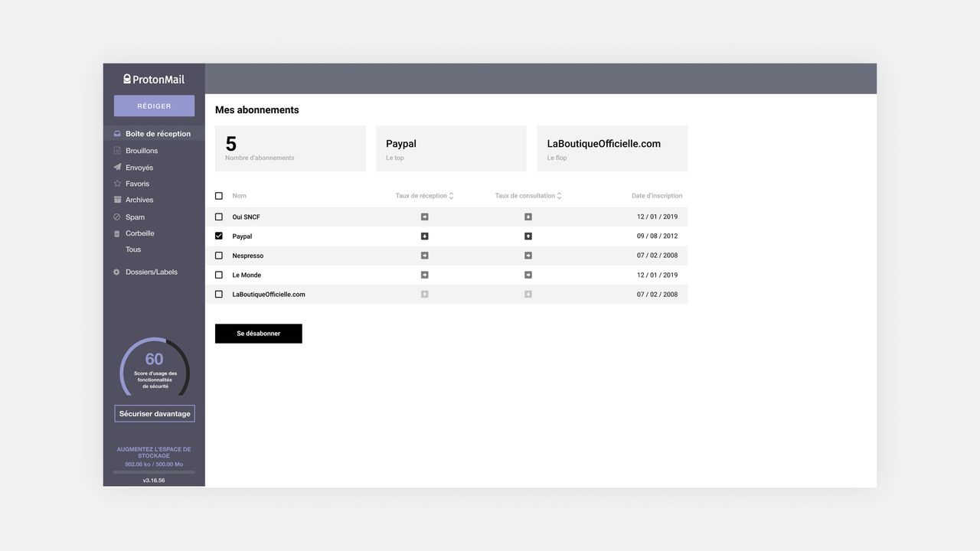980x551 pixels.
Task: Click Le Monde consultation rate arrow icon
Action: point(528,275)
